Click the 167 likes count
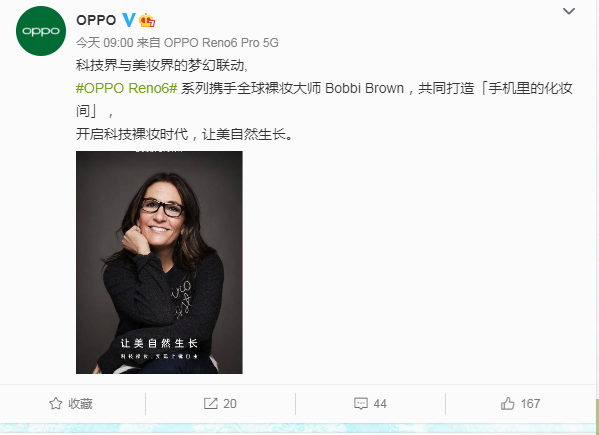This screenshot has width=599, height=435. [530, 404]
